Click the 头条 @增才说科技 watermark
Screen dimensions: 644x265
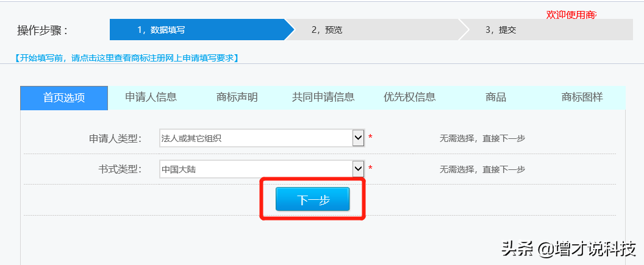pos(568,249)
